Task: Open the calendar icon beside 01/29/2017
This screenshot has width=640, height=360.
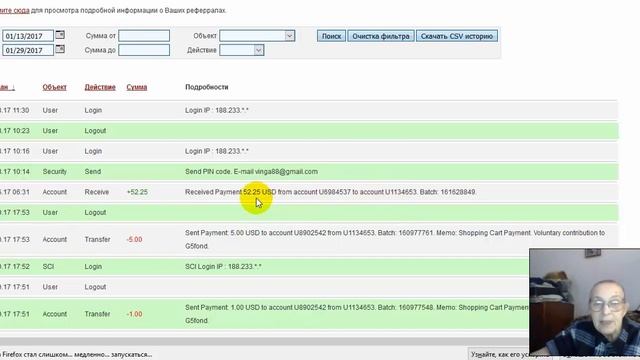Action: coord(60,49)
